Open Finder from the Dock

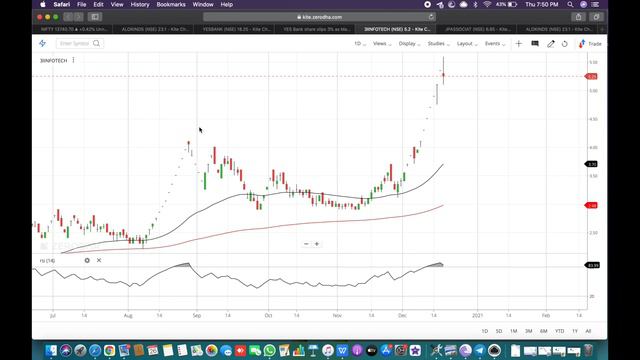(51, 350)
